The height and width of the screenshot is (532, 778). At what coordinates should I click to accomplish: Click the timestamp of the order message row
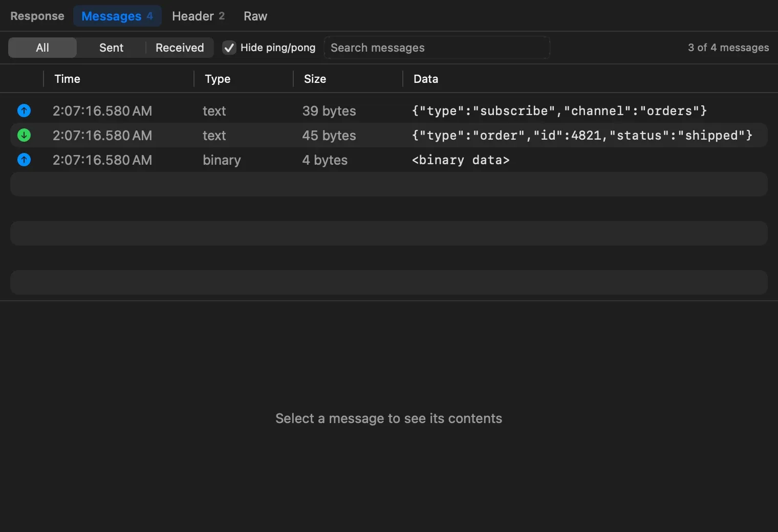click(102, 135)
